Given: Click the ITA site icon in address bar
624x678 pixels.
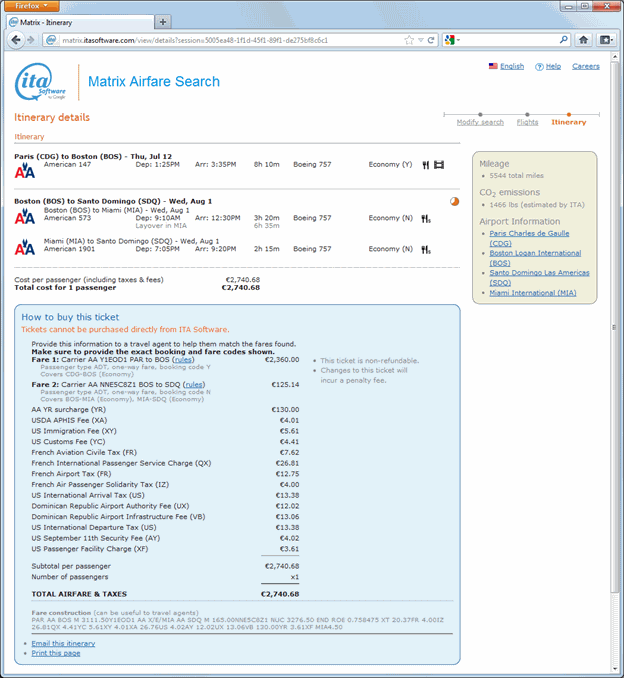Looking at the screenshot, I should point(51,40).
